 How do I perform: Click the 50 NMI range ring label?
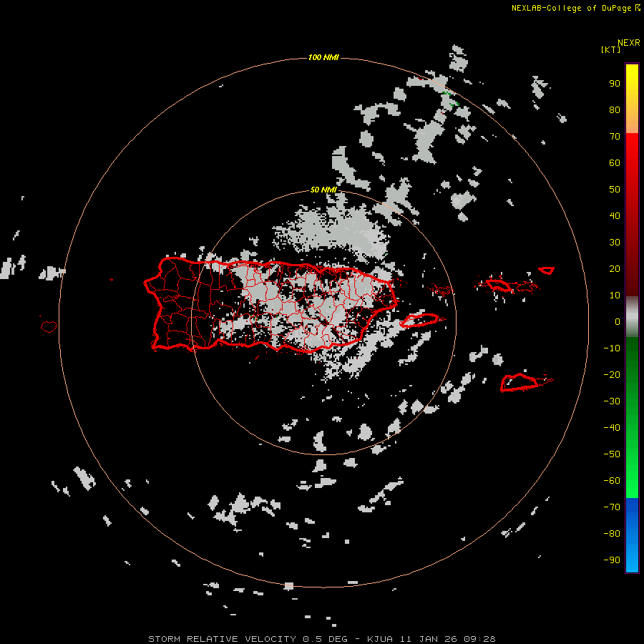pyautogui.click(x=323, y=190)
